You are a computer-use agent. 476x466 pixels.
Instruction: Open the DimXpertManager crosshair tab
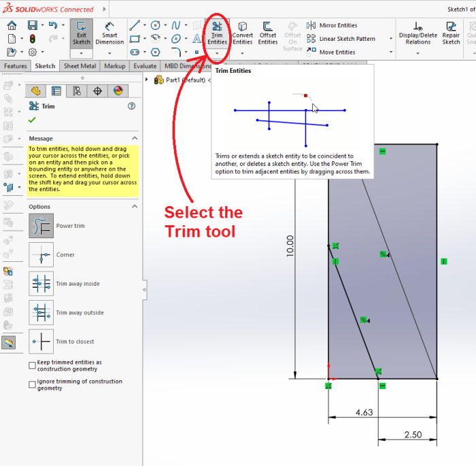pyautogui.click(x=97, y=91)
